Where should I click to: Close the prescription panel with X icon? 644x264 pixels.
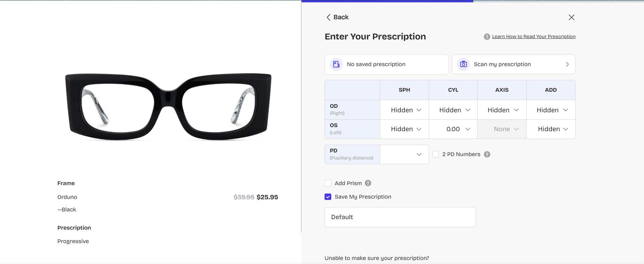(571, 17)
